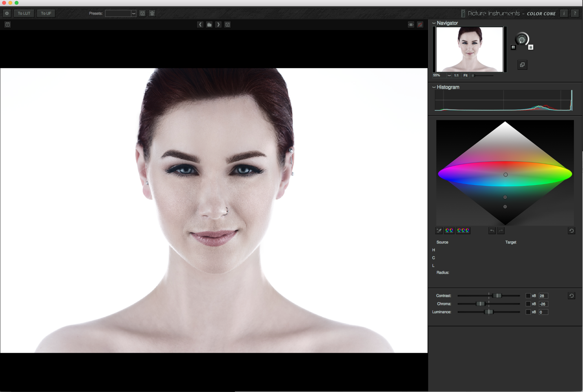Enable the x8 checkbox for Chroma
This screenshot has height=392, width=583.
coord(528,304)
